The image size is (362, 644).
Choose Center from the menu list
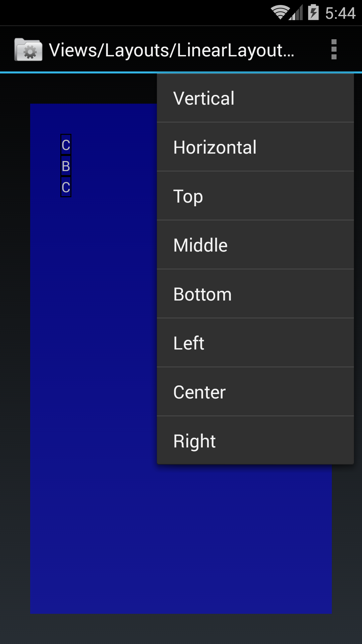point(255,392)
